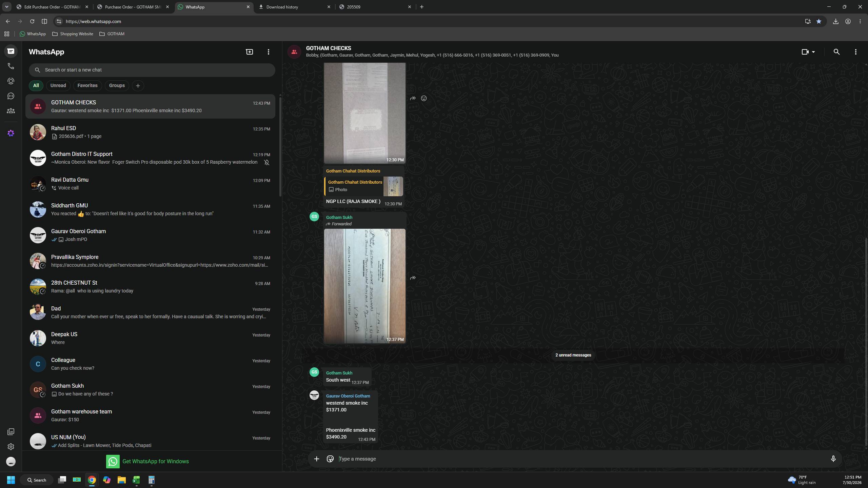The image size is (868, 488).
Task: Open Communities icon in left sidebar
Action: pyautogui.click(x=11, y=111)
